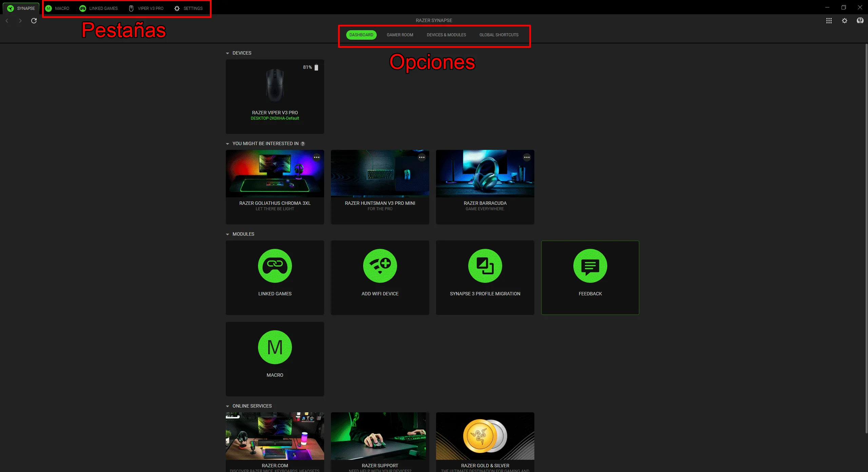The height and width of the screenshot is (472, 868).
Task: Collapse the Devices section
Action: pos(228,53)
